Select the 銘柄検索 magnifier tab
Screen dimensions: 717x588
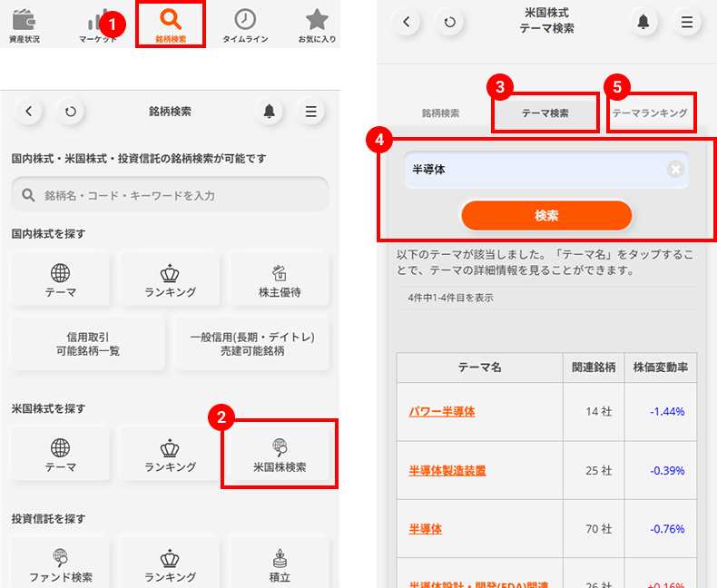(171, 25)
